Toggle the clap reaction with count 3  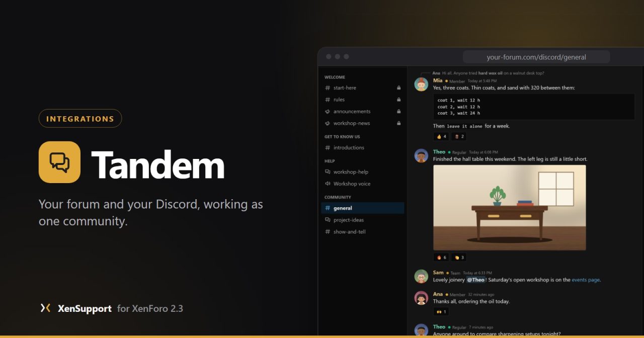(x=459, y=258)
